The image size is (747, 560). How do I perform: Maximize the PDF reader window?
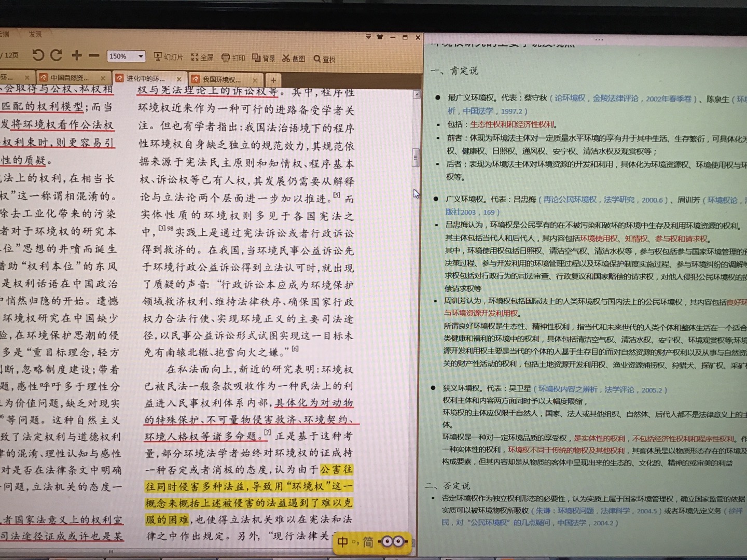pos(405,37)
